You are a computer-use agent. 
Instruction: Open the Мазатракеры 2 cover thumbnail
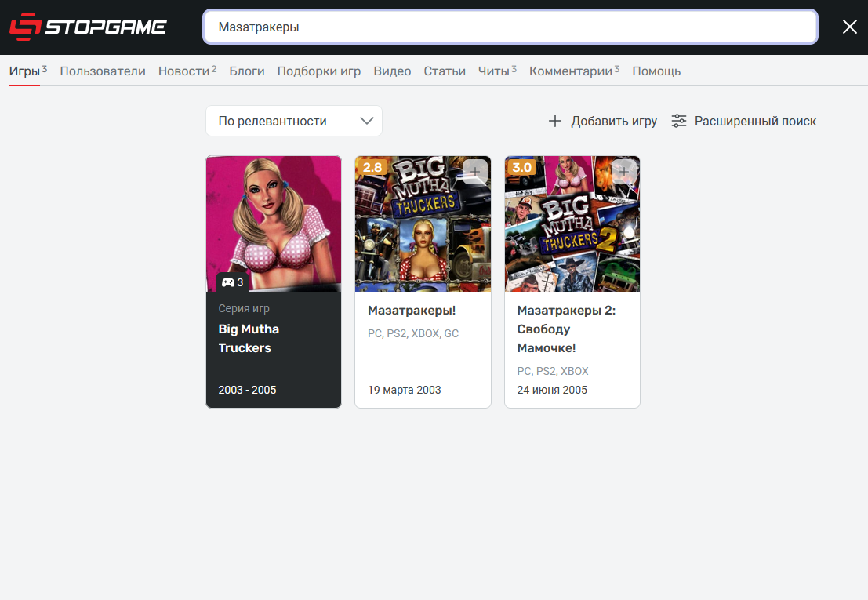(572, 224)
